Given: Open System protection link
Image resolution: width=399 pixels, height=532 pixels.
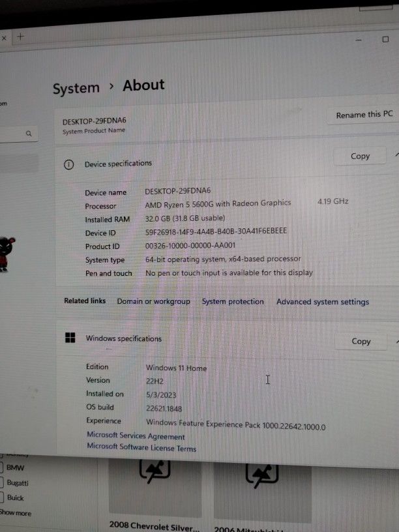Looking at the screenshot, I should tap(233, 301).
